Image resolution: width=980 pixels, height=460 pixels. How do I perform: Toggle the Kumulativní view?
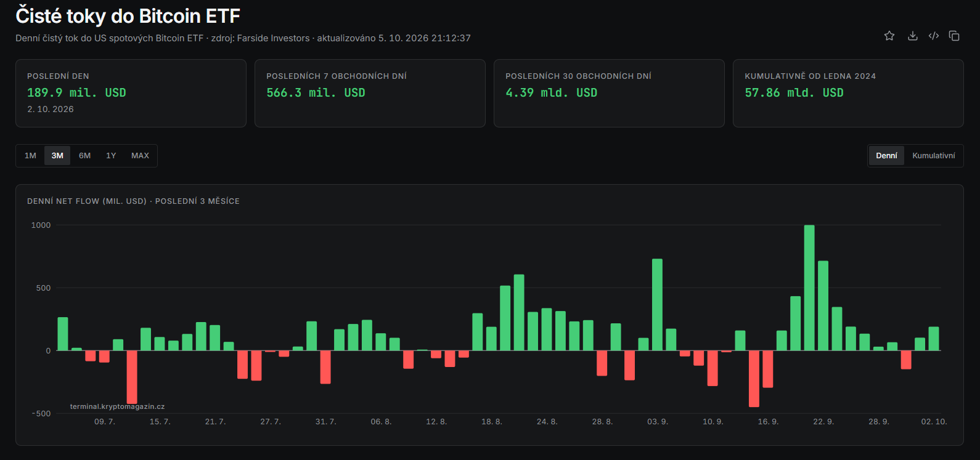pos(934,156)
